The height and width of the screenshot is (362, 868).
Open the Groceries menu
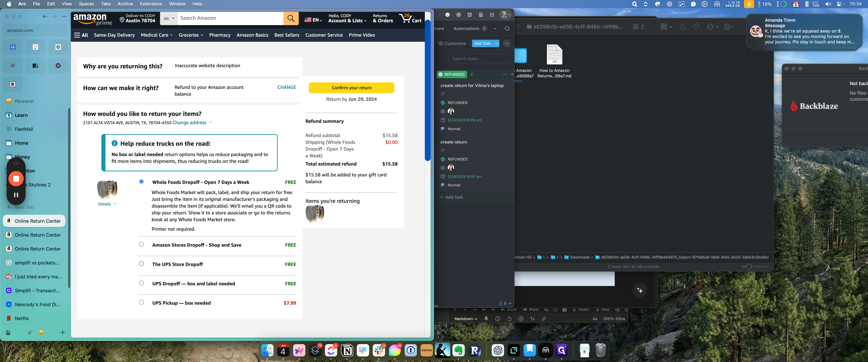(191, 35)
